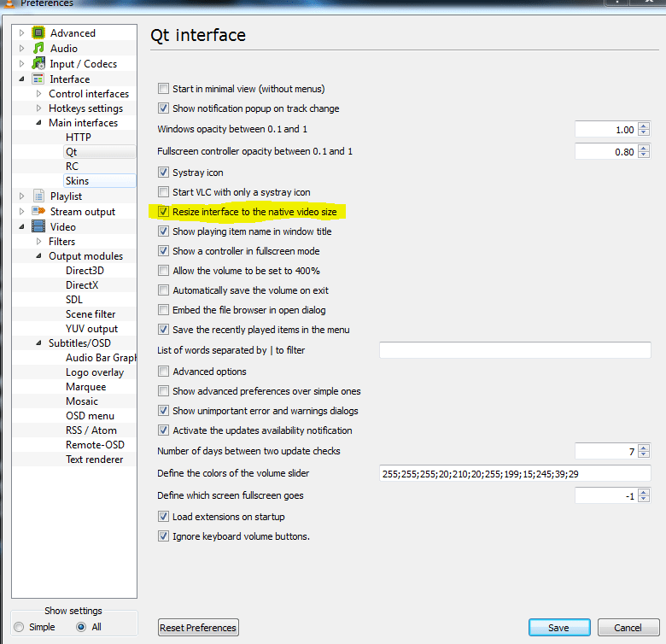Click the words filter list text field
The width and height of the screenshot is (666, 644).
click(515, 350)
